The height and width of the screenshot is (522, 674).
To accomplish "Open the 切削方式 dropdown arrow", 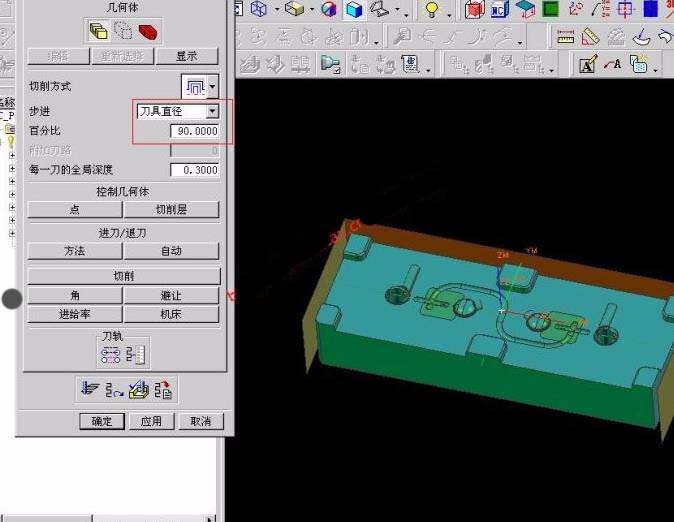I will (212, 87).
